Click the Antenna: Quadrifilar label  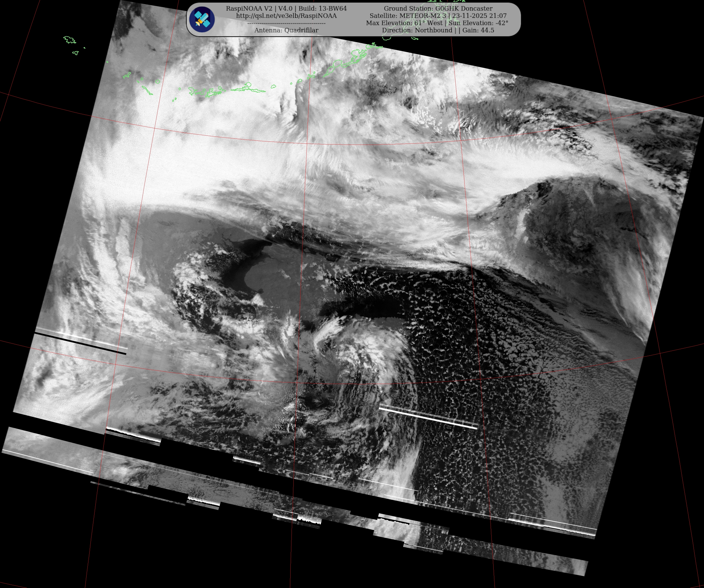click(286, 30)
